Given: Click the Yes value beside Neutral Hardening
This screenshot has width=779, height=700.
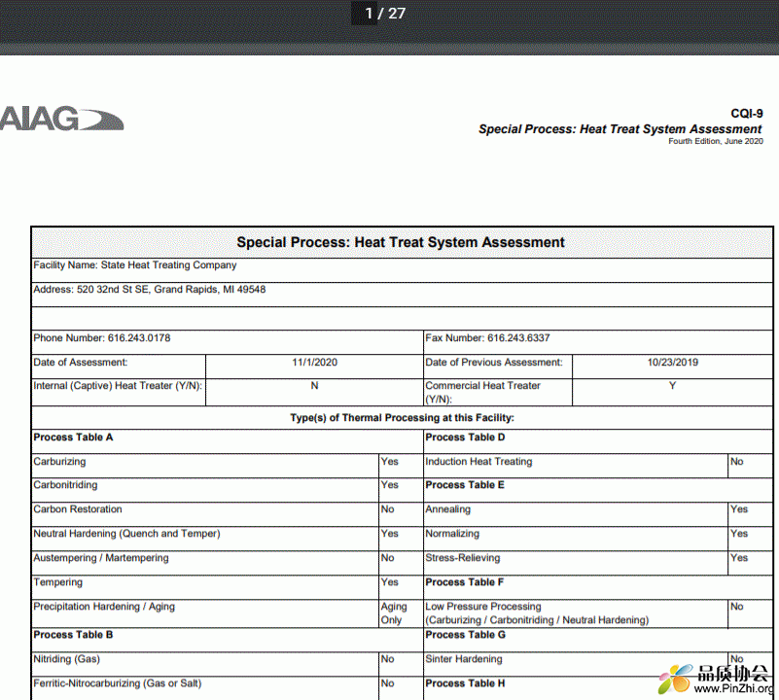Looking at the screenshot, I should (x=389, y=534).
